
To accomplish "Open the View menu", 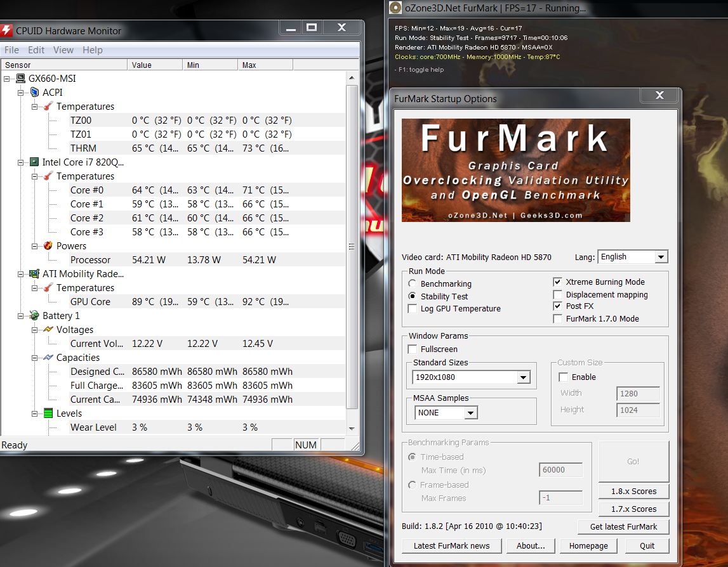I will point(63,49).
